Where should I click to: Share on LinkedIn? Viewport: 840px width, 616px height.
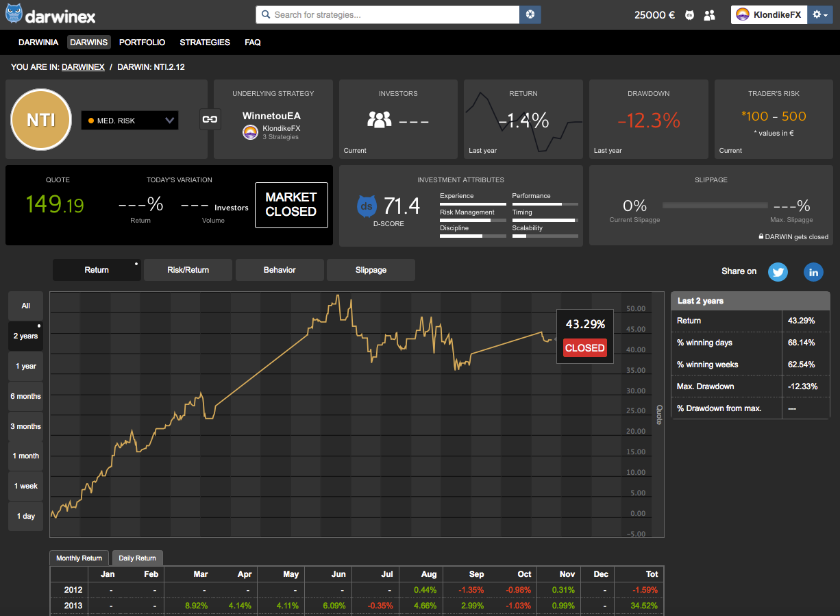[813, 271]
